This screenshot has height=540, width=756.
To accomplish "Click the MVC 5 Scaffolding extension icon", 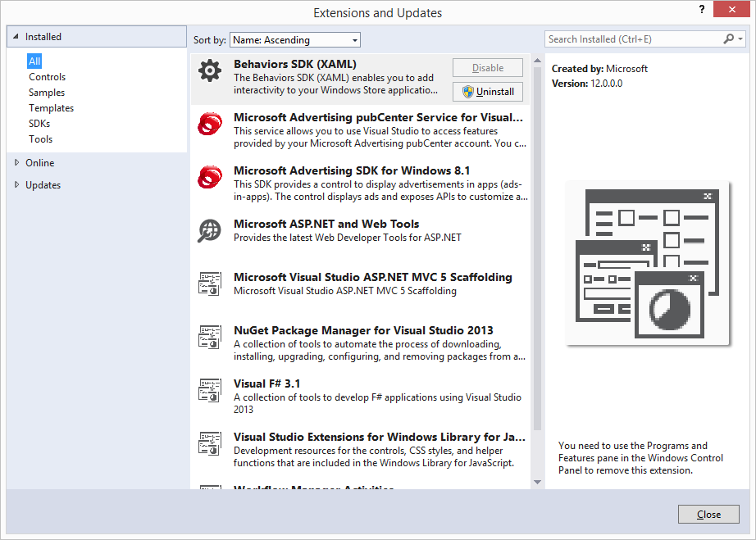I will [x=210, y=284].
